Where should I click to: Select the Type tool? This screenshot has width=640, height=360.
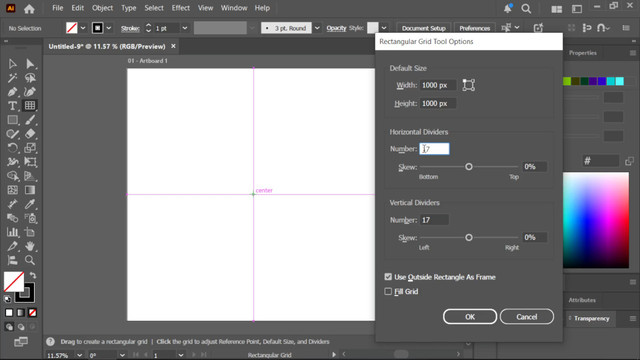coord(12,106)
